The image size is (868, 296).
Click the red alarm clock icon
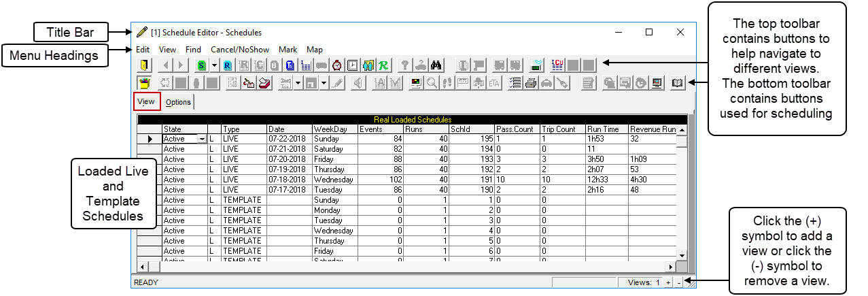point(337,65)
